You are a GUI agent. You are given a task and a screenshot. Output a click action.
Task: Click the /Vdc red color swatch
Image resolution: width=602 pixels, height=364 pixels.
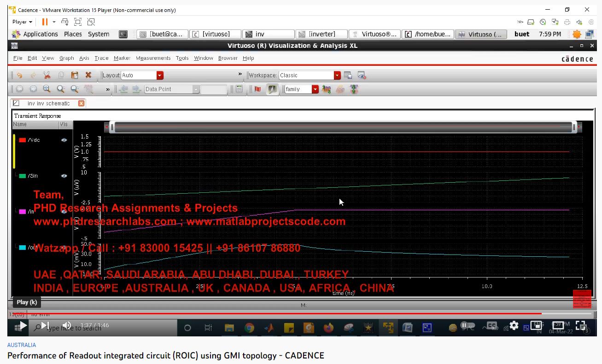22,140
